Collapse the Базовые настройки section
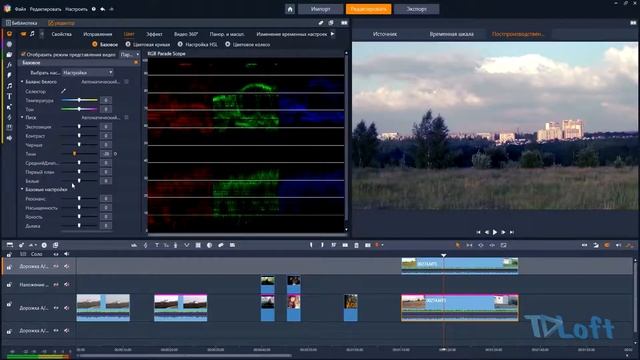This screenshot has height=360, width=640. pos(22,189)
